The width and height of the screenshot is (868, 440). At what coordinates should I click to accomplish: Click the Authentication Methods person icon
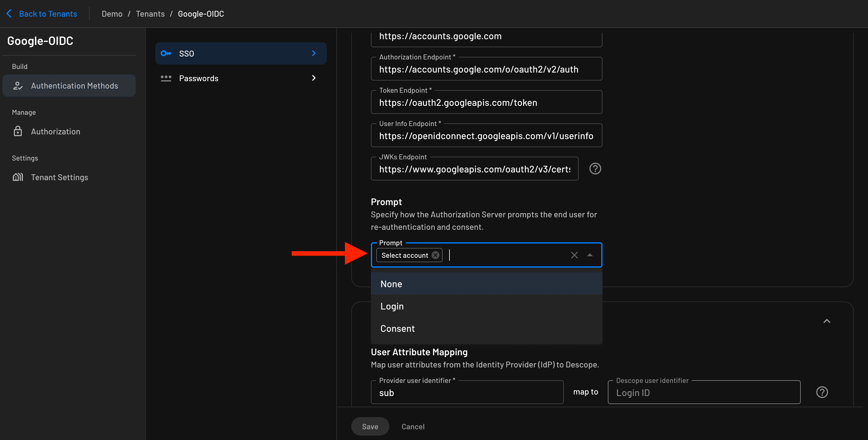coord(18,86)
